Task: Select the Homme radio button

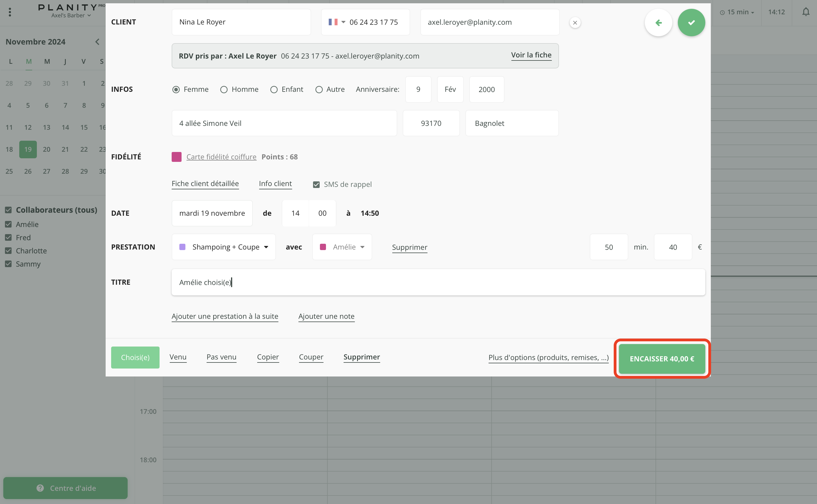Action: [x=224, y=89]
